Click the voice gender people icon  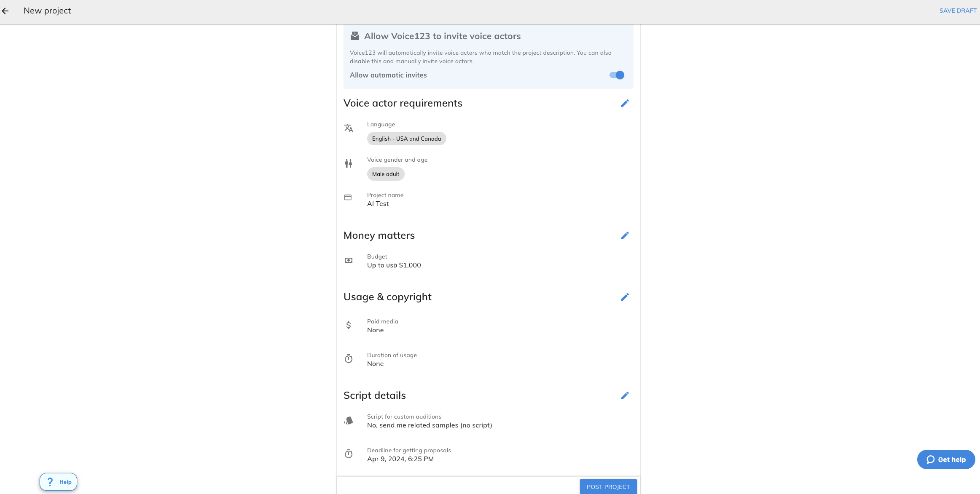(349, 163)
